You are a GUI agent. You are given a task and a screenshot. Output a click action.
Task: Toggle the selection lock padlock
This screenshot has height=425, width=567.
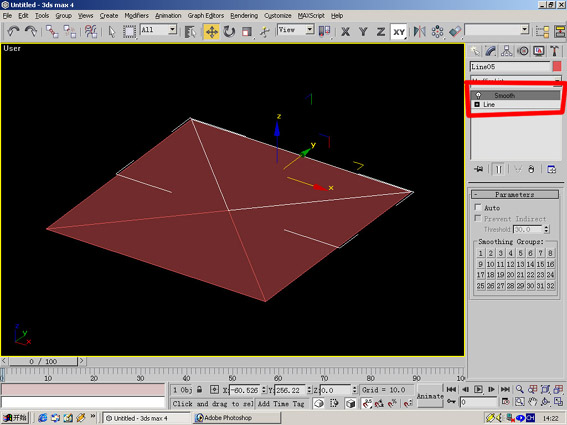[x=199, y=390]
